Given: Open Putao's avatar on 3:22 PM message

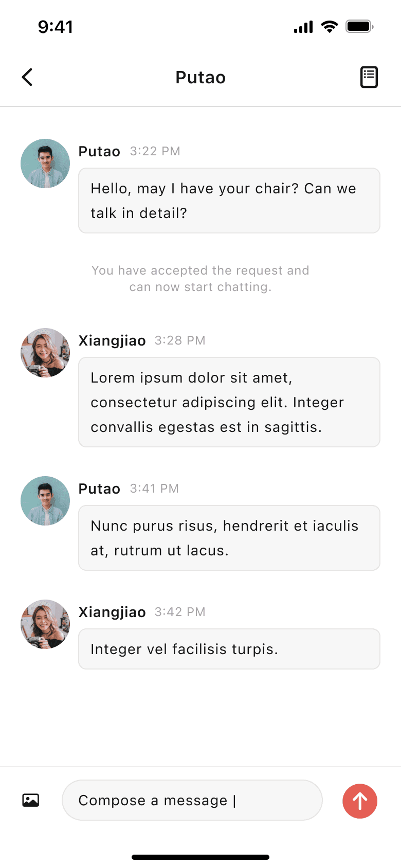Looking at the screenshot, I should [x=45, y=164].
